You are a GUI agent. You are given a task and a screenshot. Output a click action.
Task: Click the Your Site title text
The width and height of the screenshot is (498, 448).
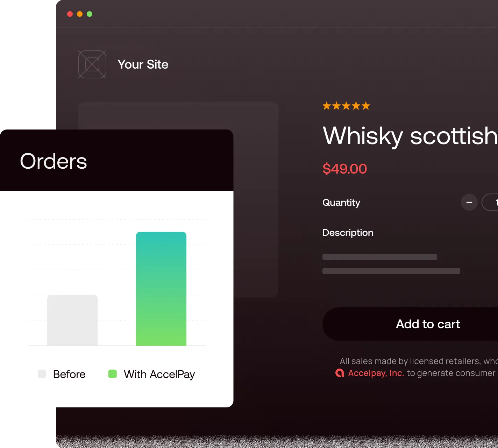coord(143,64)
